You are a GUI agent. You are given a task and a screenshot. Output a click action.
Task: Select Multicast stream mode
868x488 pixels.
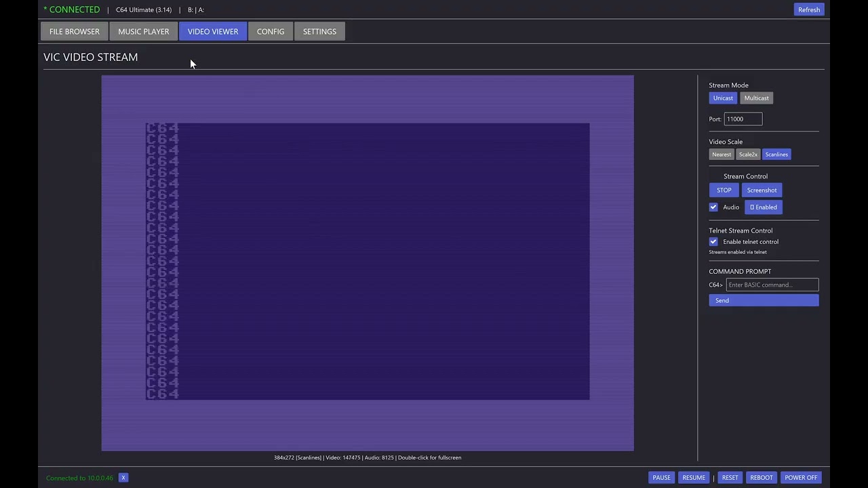point(756,98)
